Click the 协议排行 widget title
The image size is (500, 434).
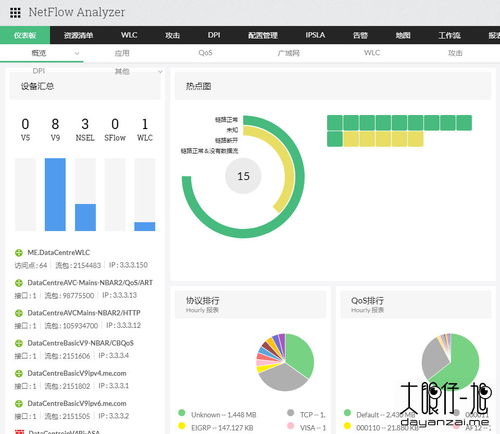[x=202, y=301]
